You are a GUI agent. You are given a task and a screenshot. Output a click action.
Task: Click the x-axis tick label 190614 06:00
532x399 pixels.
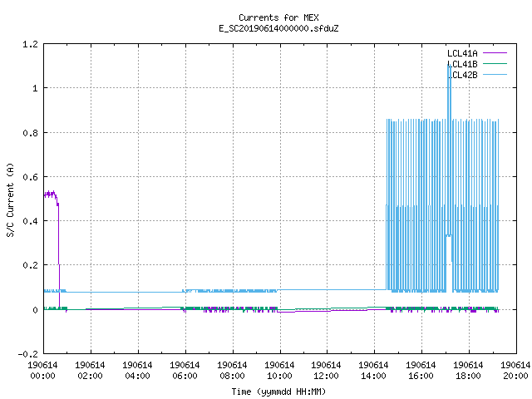[x=185, y=370]
